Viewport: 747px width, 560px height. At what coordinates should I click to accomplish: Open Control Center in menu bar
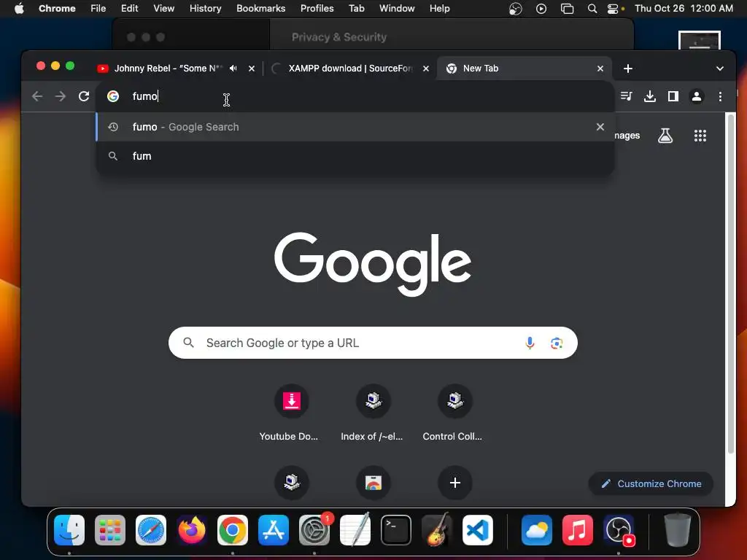613,9
